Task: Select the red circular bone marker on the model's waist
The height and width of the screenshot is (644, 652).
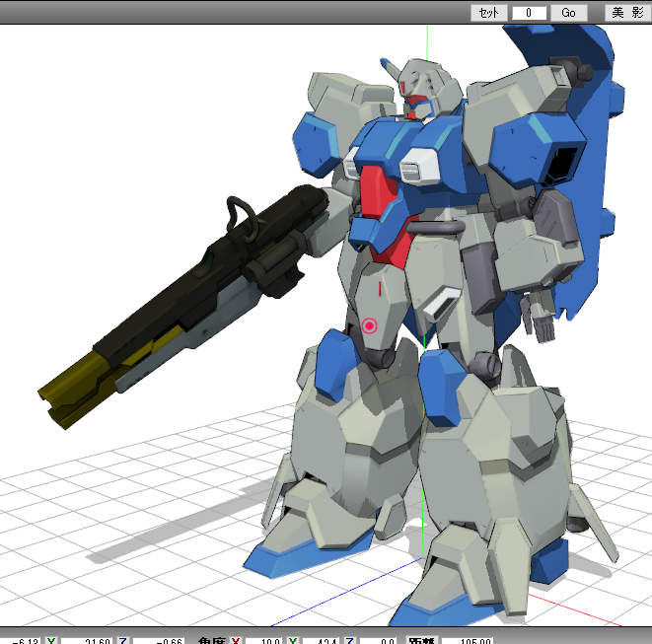Action: point(369,326)
